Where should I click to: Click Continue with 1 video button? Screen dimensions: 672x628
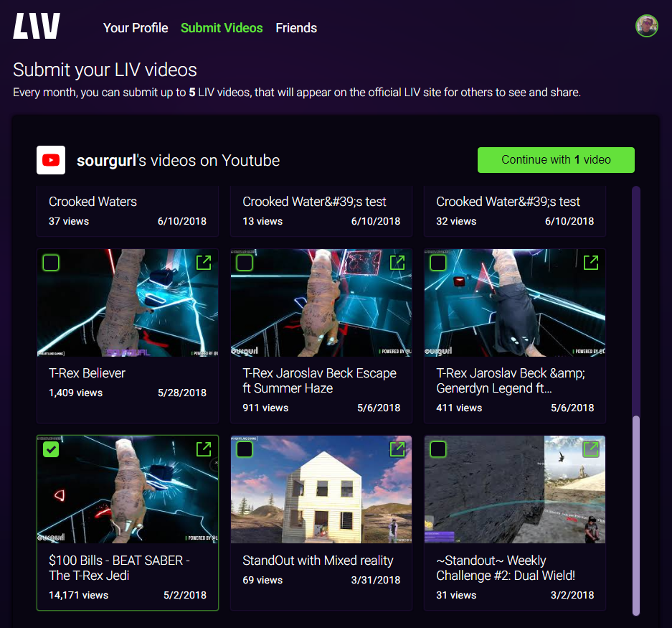[556, 160]
